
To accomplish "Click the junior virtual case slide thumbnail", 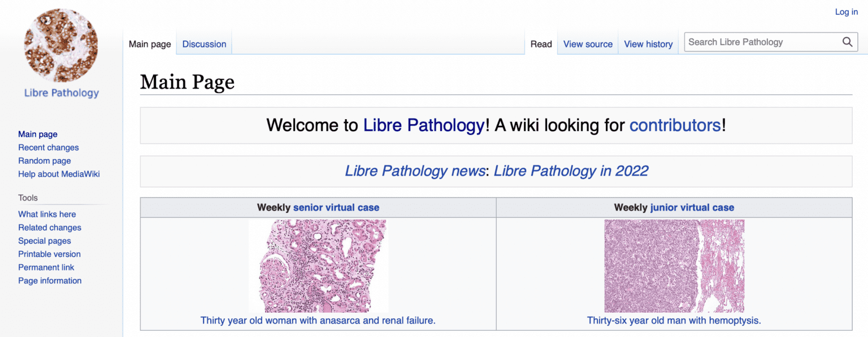I will pos(674,266).
